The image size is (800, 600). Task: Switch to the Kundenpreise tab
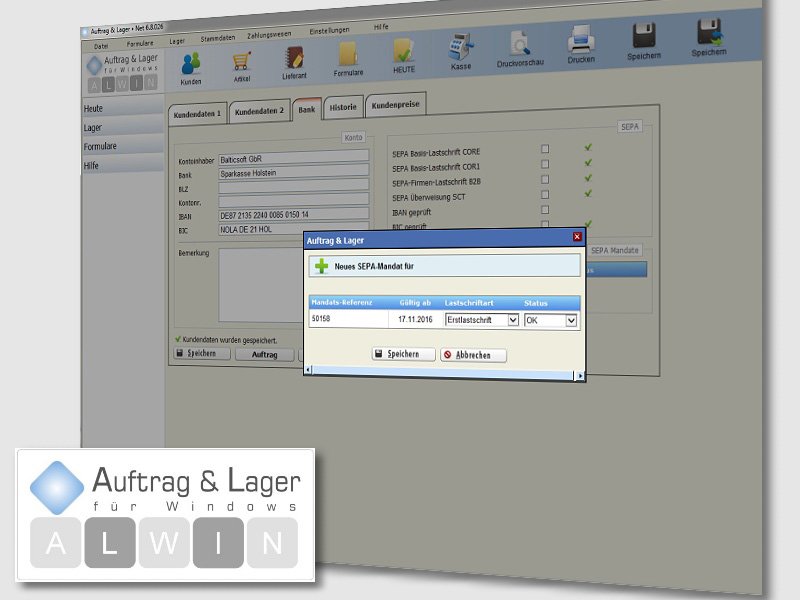point(395,105)
